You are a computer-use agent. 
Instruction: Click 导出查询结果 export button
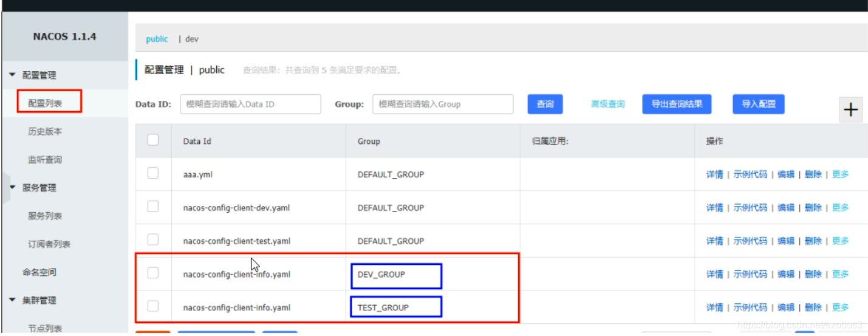[x=677, y=104]
